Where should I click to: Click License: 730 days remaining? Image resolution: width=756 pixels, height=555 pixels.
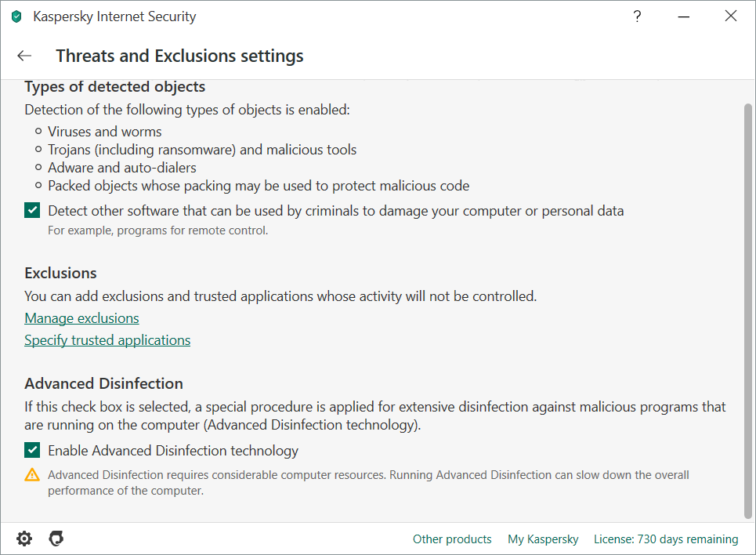(666, 539)
